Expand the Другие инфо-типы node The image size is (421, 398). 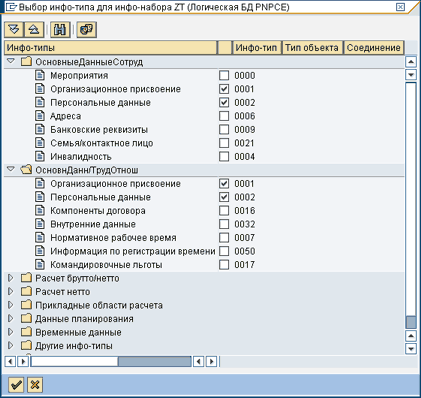[11, 346]
